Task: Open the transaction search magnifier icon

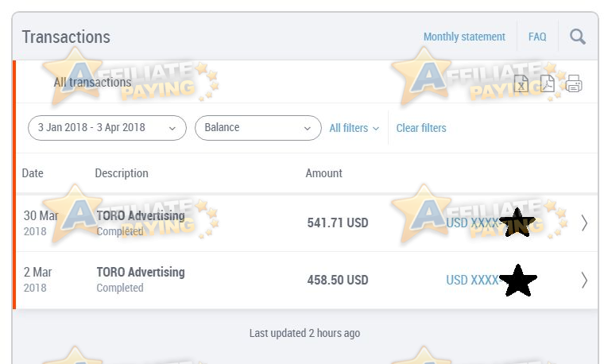Action: 578,37
